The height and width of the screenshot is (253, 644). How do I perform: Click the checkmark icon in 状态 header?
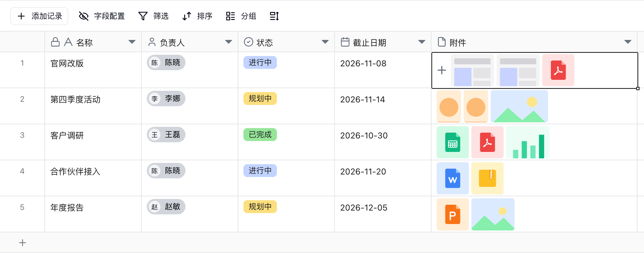(x=249, y=42)
